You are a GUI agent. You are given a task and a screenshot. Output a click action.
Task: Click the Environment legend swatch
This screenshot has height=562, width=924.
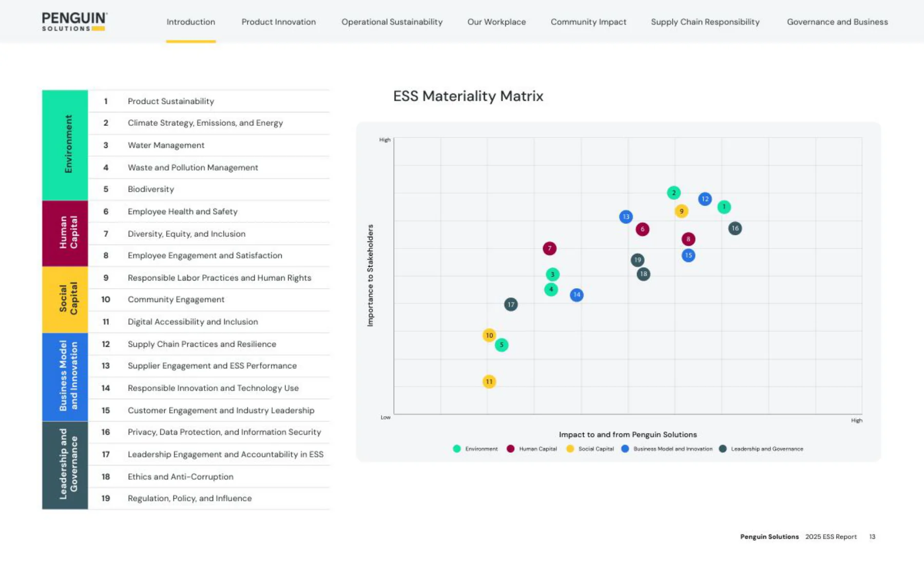[x=457, y=449]
